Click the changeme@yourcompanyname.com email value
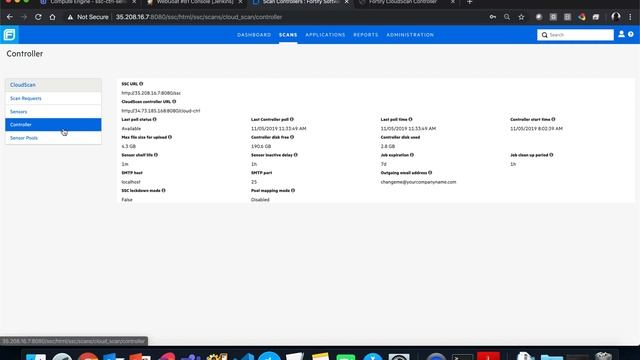This screenshot has height=360, width=640. (x=418, y=182)
